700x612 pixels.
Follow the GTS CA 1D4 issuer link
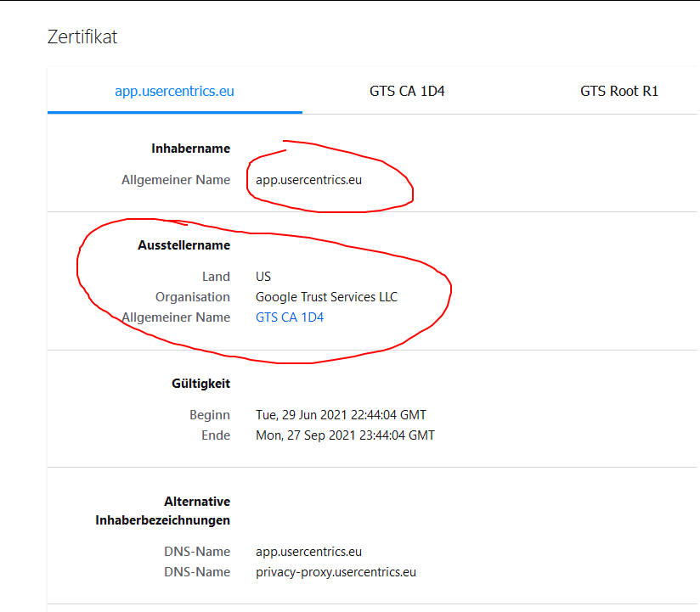point(290,317)
